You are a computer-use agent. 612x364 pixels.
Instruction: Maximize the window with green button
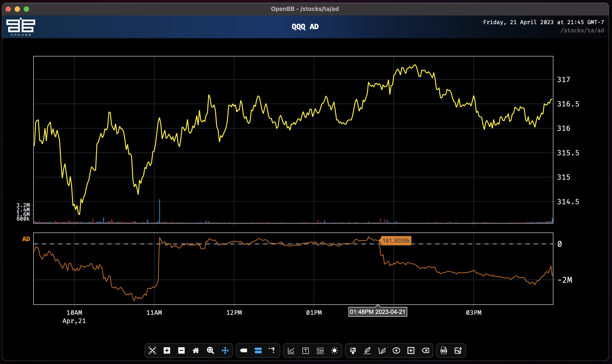tap(26, 9)
